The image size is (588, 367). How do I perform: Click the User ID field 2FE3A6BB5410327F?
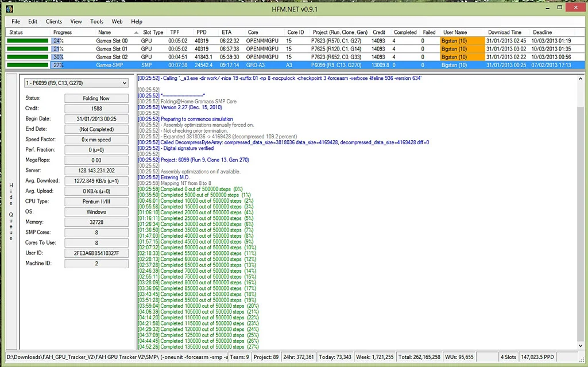point(96,253)
